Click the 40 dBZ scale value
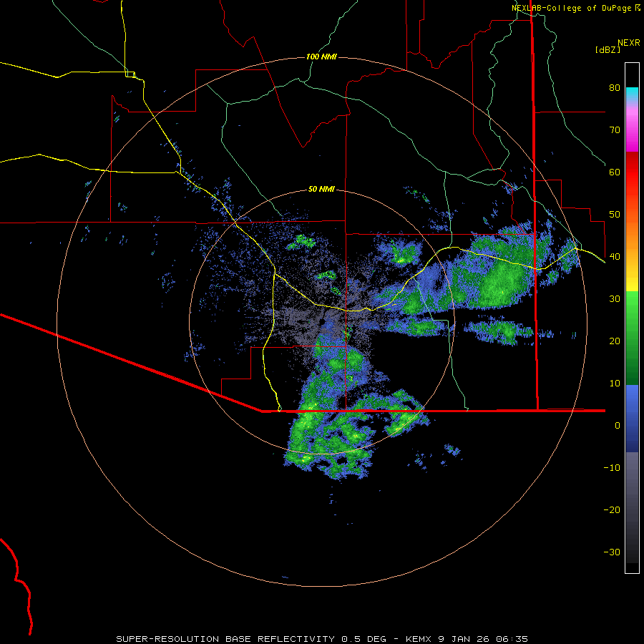 click(x=615, y=257)
